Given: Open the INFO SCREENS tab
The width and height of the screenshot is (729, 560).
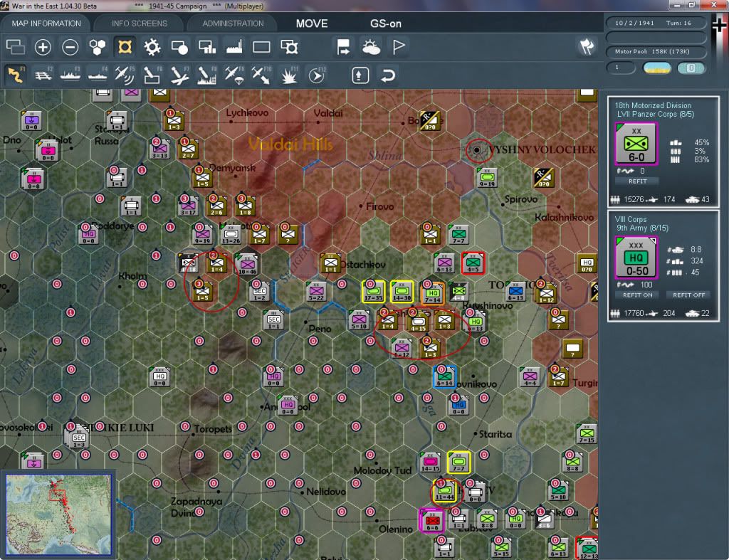Looking at the screenshot, I should [x=139, y=23].
